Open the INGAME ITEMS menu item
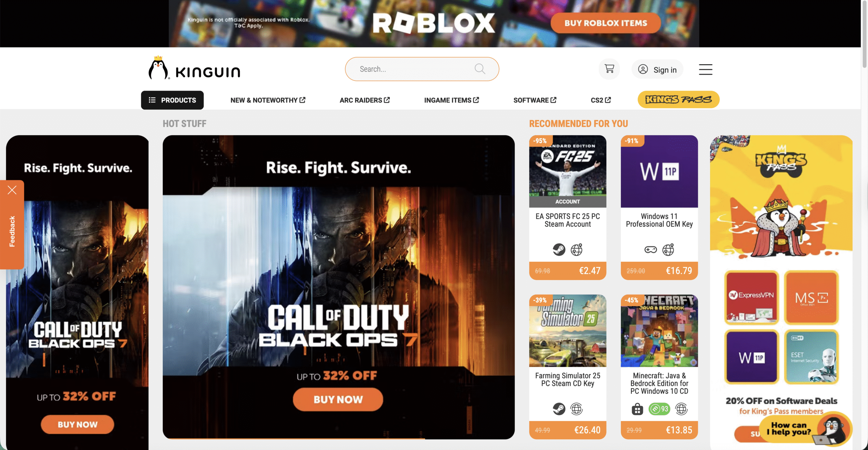The image size is (868, 450). pyautogui.click(x=451, y=100)
